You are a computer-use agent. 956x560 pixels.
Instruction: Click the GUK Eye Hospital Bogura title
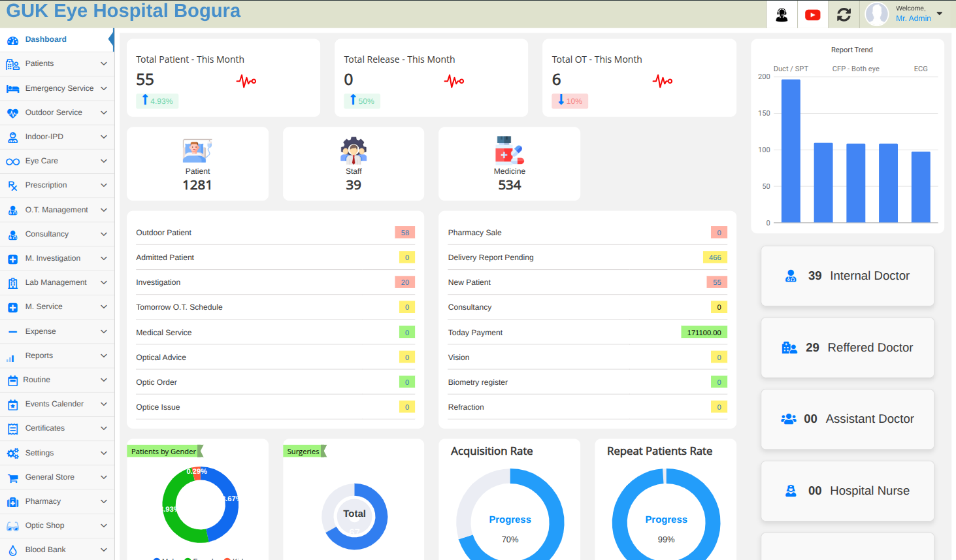pyautogui.click(x=124, y=11)
